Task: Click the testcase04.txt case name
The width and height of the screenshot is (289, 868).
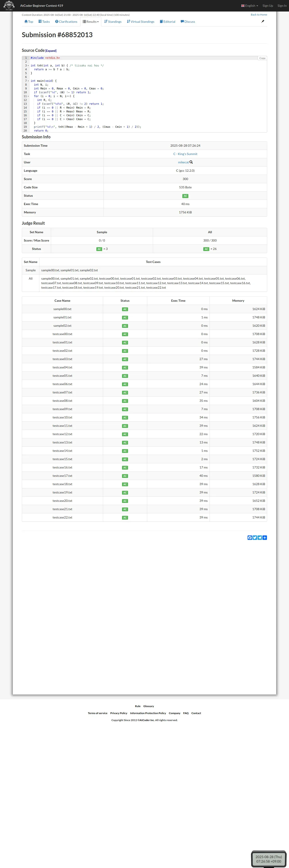Action: point(62,367)
